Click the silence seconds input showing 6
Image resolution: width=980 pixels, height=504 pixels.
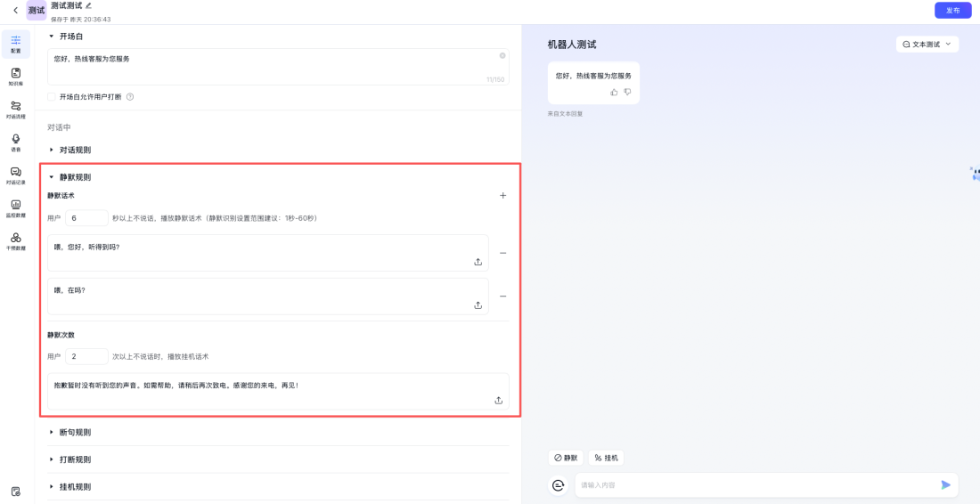click(86, 218)
